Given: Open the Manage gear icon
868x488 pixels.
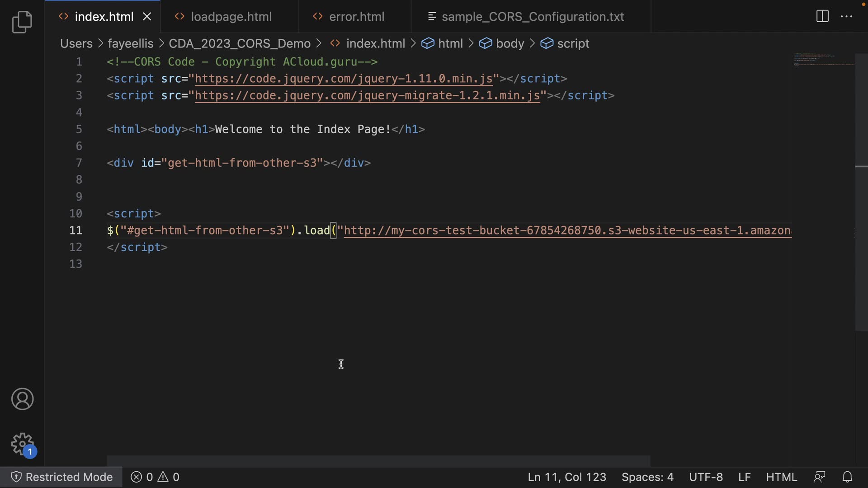Looking at the screenshot, I should [x=22, y=444].
